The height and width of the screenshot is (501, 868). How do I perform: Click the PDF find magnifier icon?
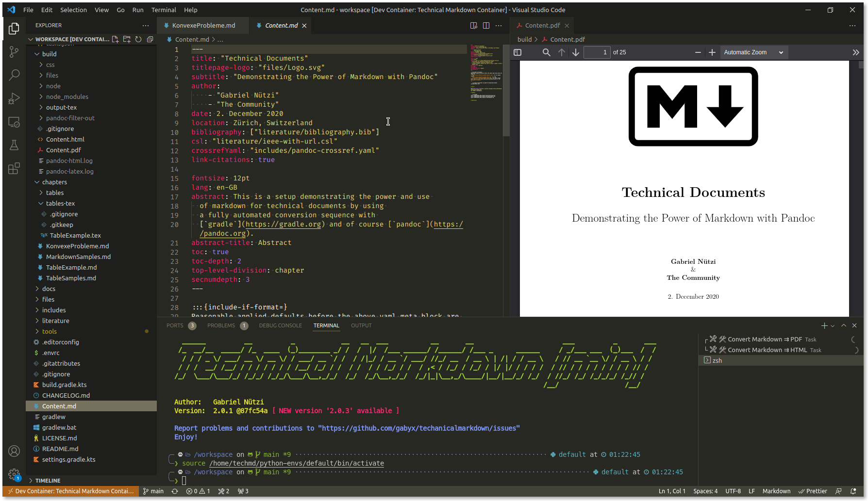[546, 52]
